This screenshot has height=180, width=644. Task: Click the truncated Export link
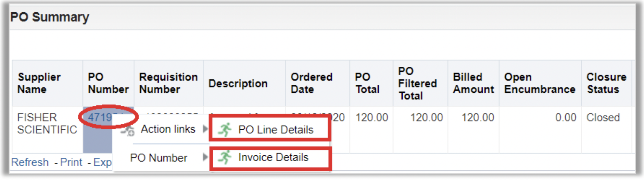[x=102, y=162]
